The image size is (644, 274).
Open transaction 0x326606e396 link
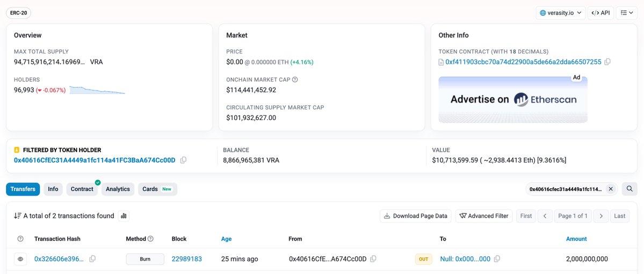(x=59, y=259)
